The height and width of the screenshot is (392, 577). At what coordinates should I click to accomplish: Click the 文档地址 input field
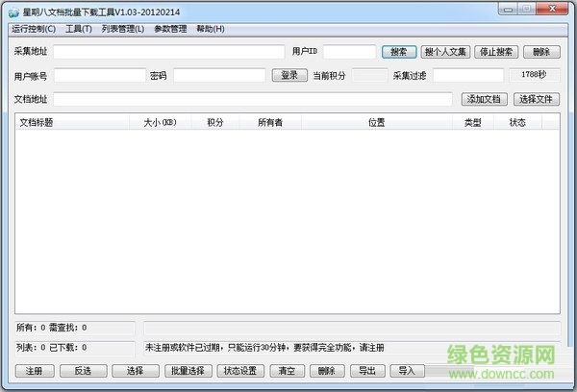[x=253, y=99]
